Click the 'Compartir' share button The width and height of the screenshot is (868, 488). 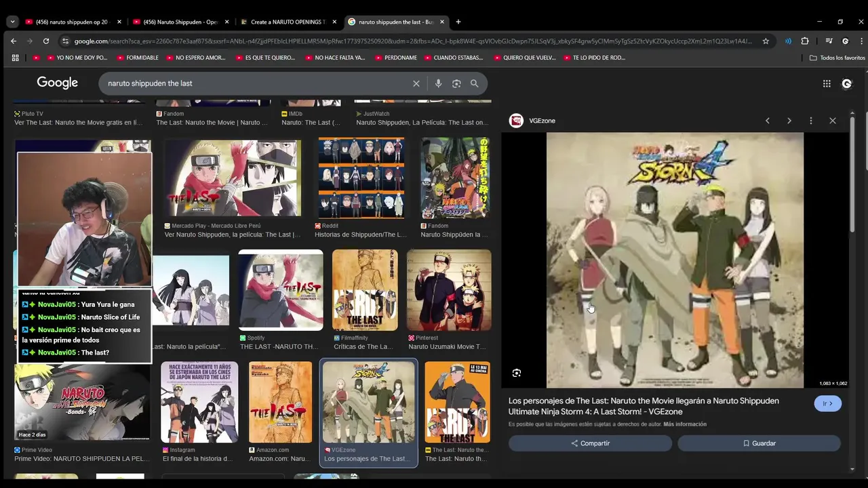click(x=590, y=443)
